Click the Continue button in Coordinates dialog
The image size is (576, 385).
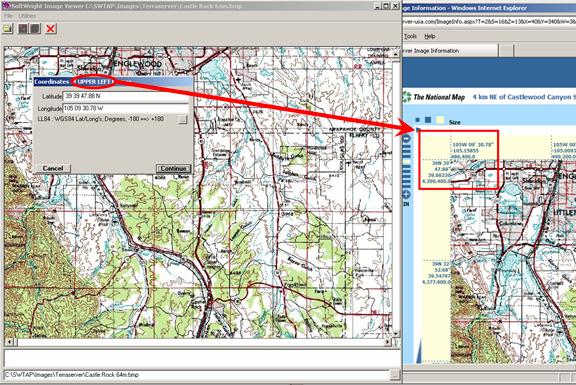point(173,168)
